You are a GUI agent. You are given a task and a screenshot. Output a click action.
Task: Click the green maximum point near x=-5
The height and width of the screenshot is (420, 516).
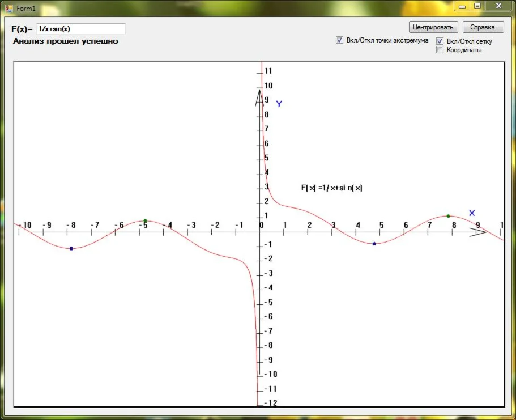[145, 221]
